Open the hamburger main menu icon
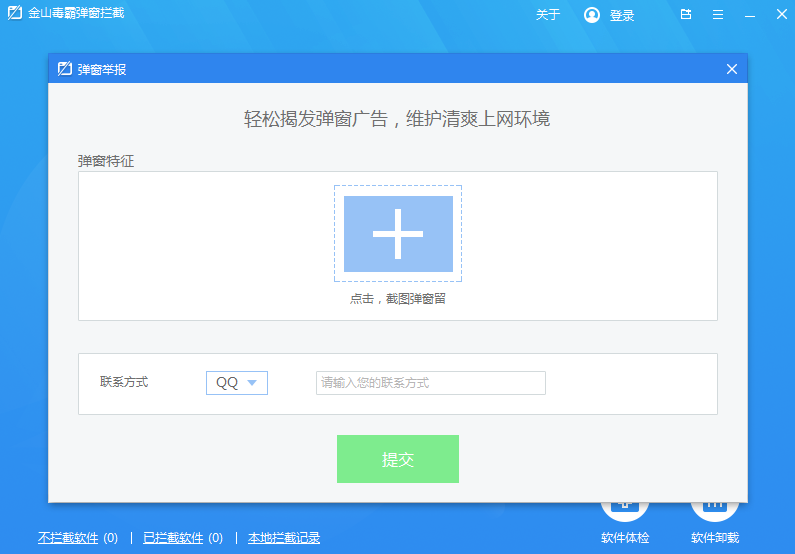The height and width of the screenshot is (554, 795). coord(718,15)
